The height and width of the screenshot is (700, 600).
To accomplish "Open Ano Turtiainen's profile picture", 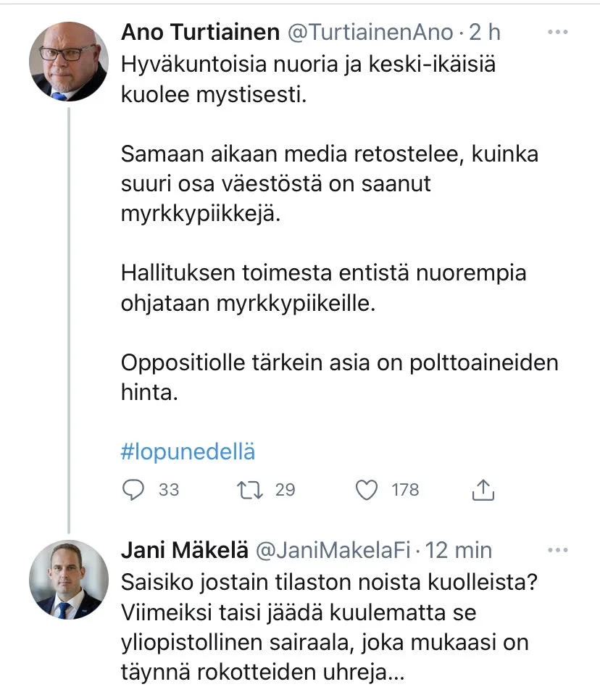I will click(x=68, y=61).
